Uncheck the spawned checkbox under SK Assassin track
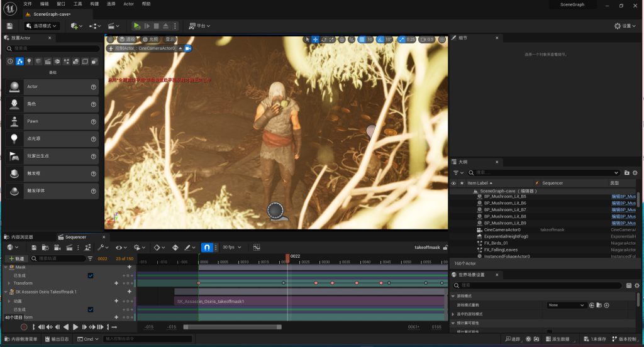The height and width of the screenshot is (347, 644). (x=91, y=310)
